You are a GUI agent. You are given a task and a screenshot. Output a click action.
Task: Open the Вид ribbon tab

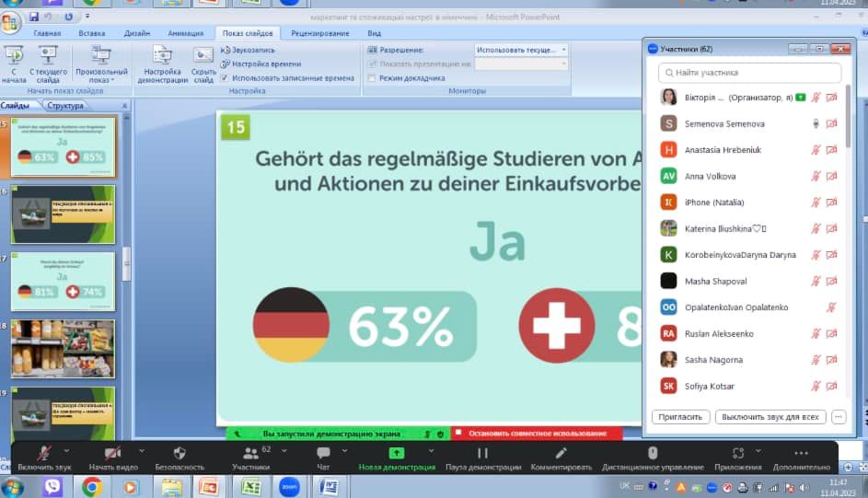[375, 33]
